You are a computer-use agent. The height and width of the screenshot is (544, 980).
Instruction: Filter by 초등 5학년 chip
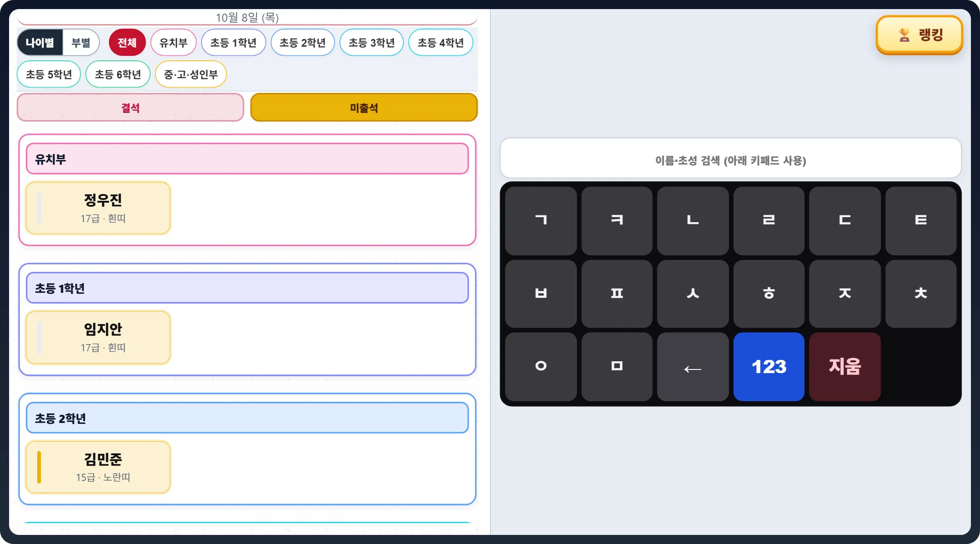[x=49, y=74]
